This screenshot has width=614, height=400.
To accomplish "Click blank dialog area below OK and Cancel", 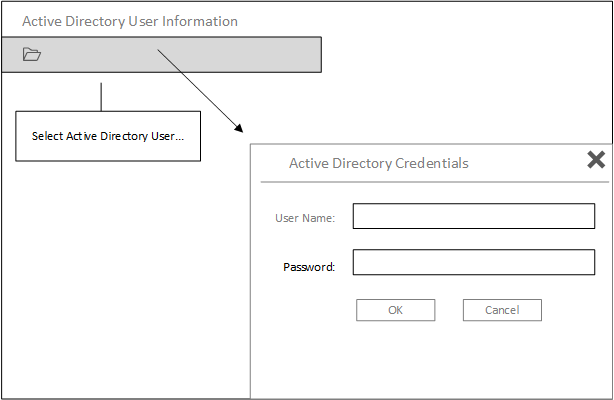I will coord(430,360).
